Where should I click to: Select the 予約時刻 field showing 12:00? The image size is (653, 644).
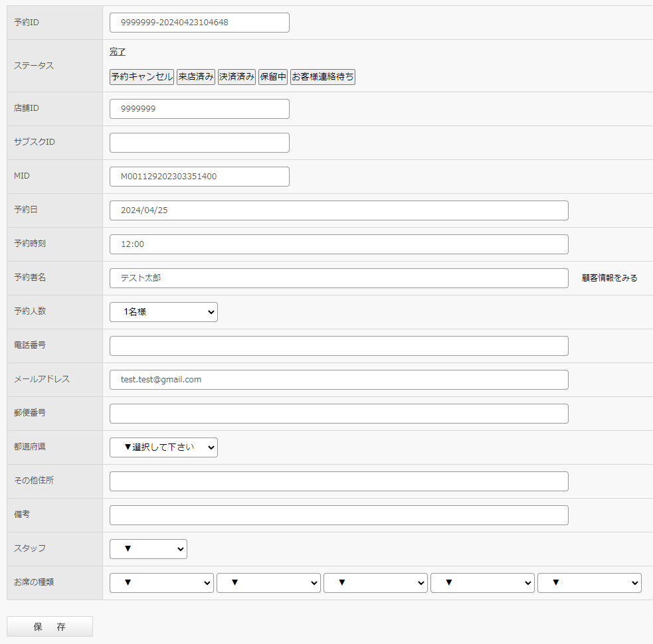[339, 244]
